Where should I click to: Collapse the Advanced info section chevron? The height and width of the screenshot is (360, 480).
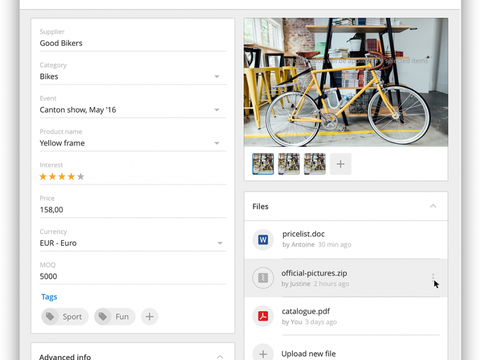point(220,357)
